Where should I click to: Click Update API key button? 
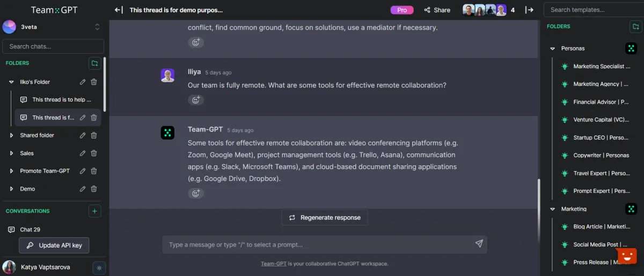54,245
